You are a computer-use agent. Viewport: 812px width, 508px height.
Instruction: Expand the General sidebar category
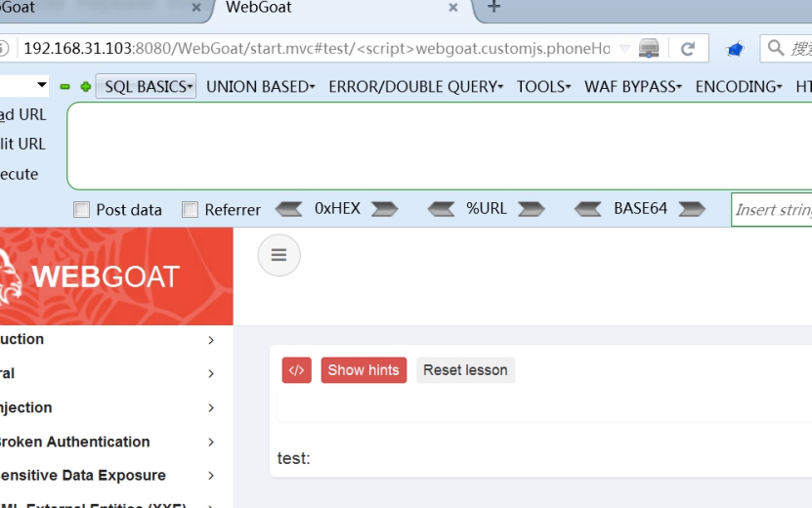tap(211, 374)
